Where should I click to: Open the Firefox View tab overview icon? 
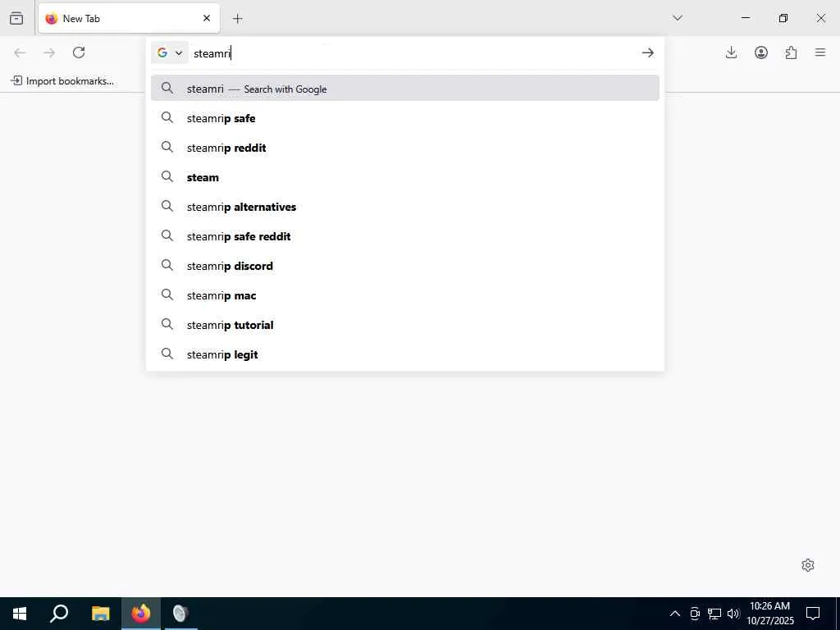pos(16,18)
